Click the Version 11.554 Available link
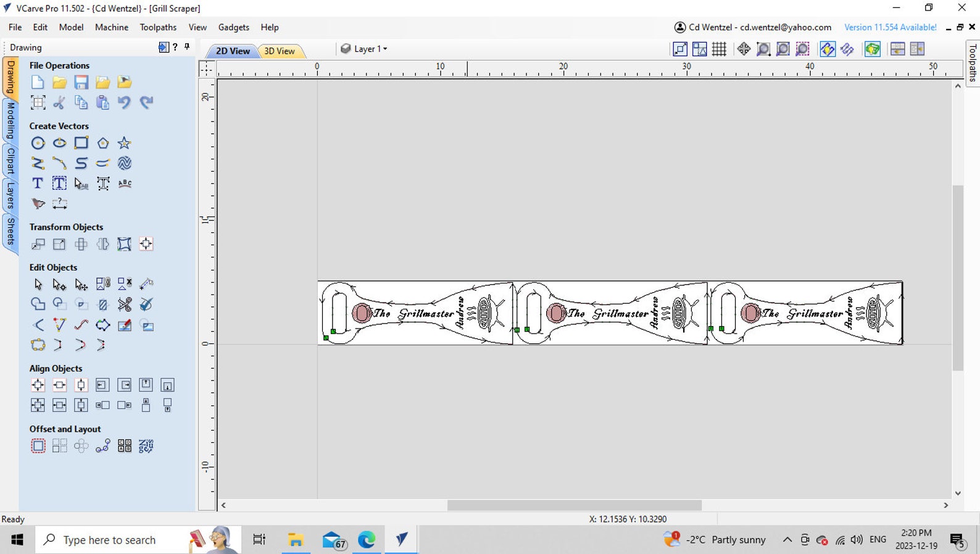Viewport: 980px width, 554px height. pyautogui.click(x=890, y=27)
